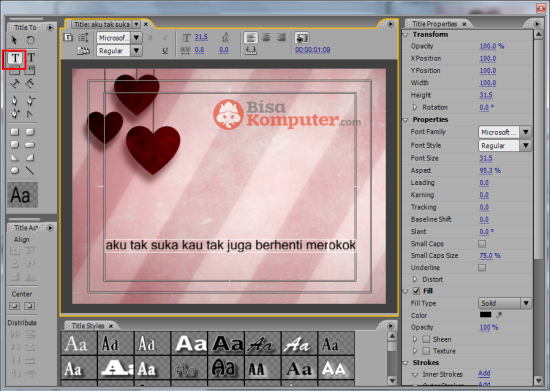Select the Pen tool
Image resolution: width=550 pixels, height=391 pixels.
click(14, 101)
